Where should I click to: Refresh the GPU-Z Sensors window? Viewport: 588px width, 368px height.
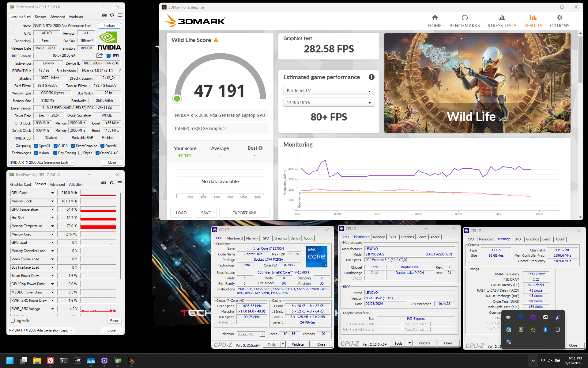coord(112,183)
